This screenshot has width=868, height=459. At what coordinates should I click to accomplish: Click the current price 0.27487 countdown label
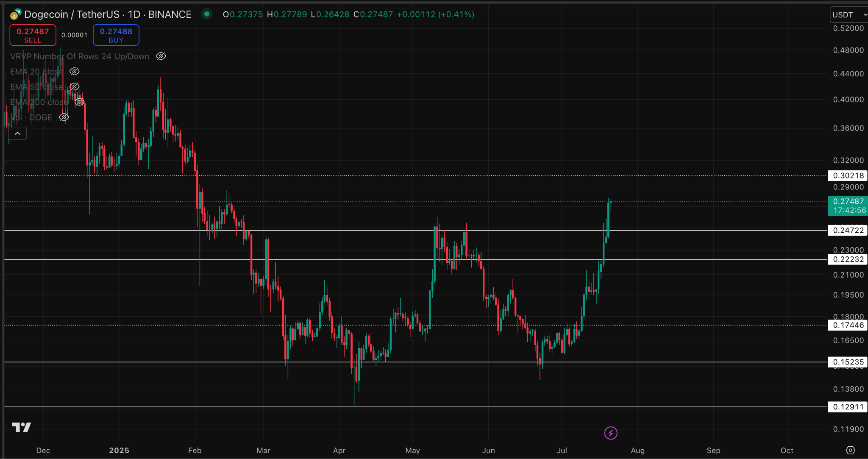coord(848,206)
